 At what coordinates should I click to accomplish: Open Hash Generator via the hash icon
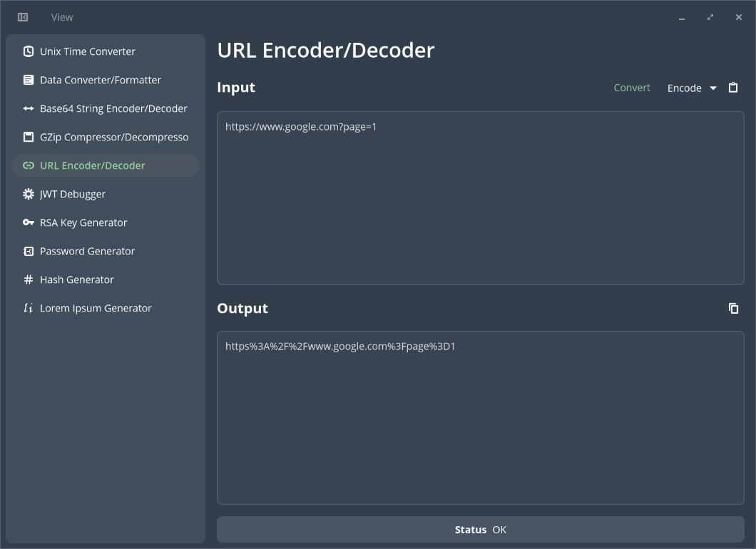(x=29, y=279)
